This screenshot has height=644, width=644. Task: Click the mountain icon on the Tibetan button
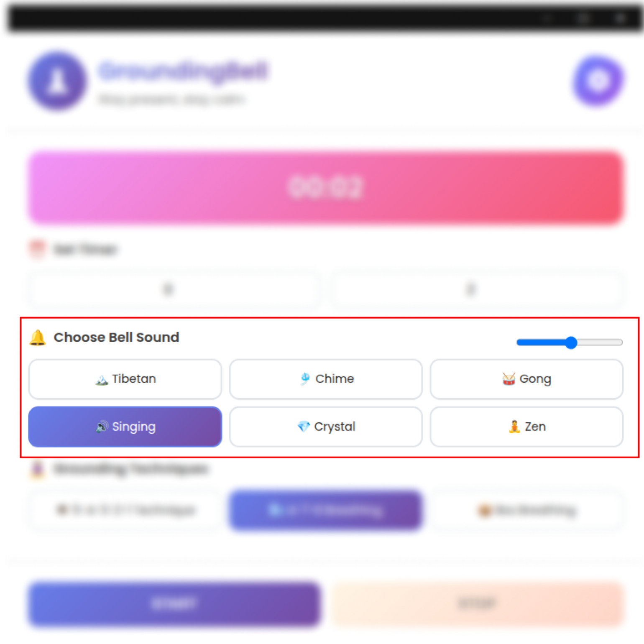point(101,379)
